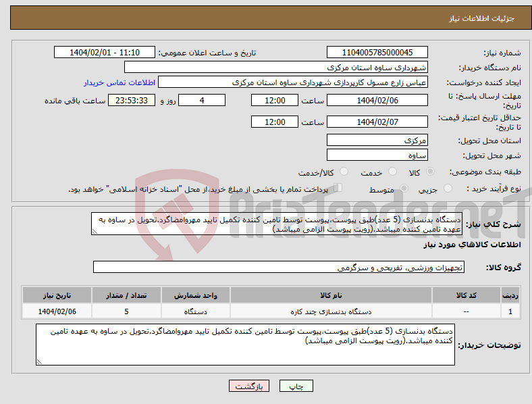Click the price validity date 1404/02/07 field

[377, 122]
